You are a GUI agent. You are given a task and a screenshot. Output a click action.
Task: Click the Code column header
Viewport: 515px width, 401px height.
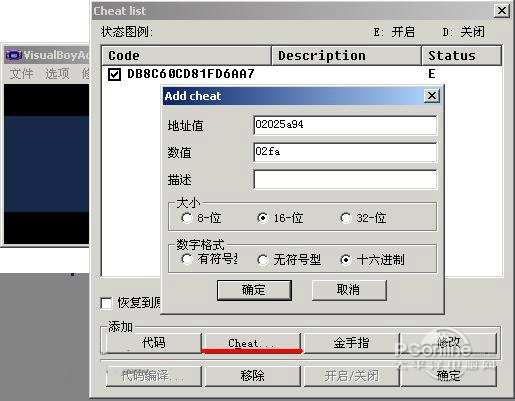tap(186, 55)
